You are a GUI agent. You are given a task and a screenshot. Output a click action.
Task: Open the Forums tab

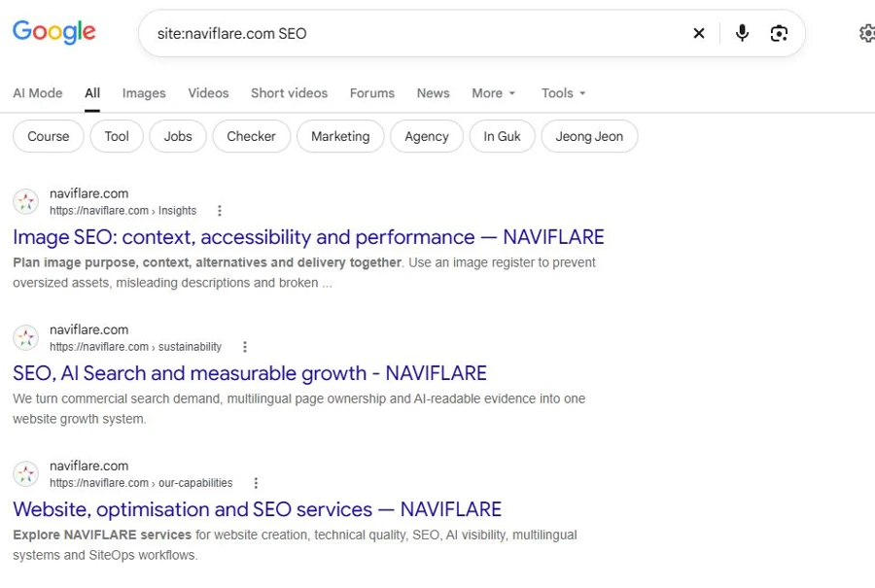(x=372, y=93)
